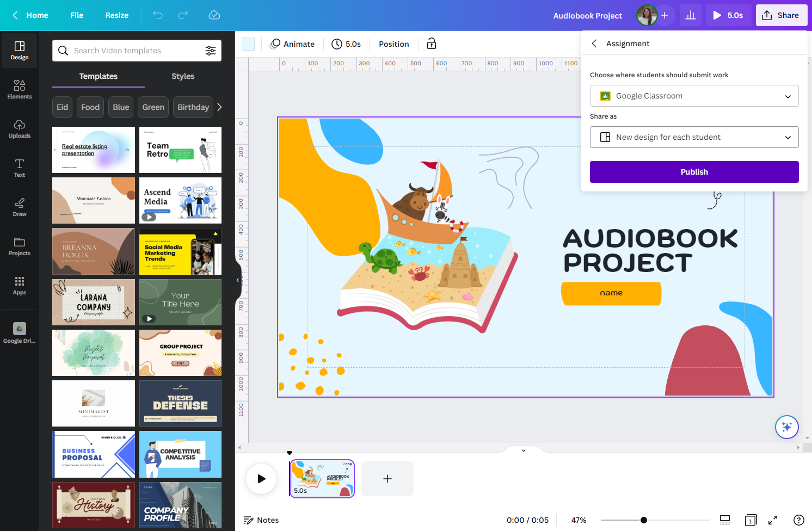Click the Share button
Screen dimensions: 812x531
click(x=781, y=15)
